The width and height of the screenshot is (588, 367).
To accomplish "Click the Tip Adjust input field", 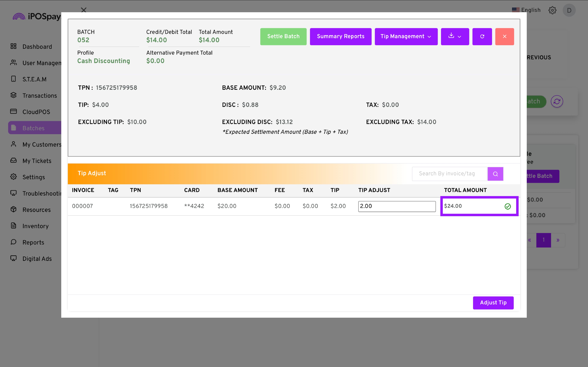I will [397, 206].
